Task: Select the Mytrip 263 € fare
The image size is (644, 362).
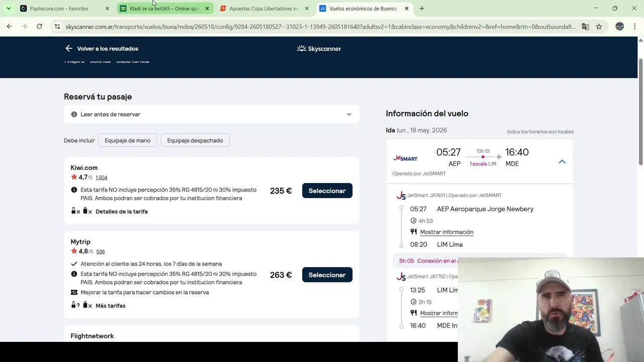Action: click(327, 275)
